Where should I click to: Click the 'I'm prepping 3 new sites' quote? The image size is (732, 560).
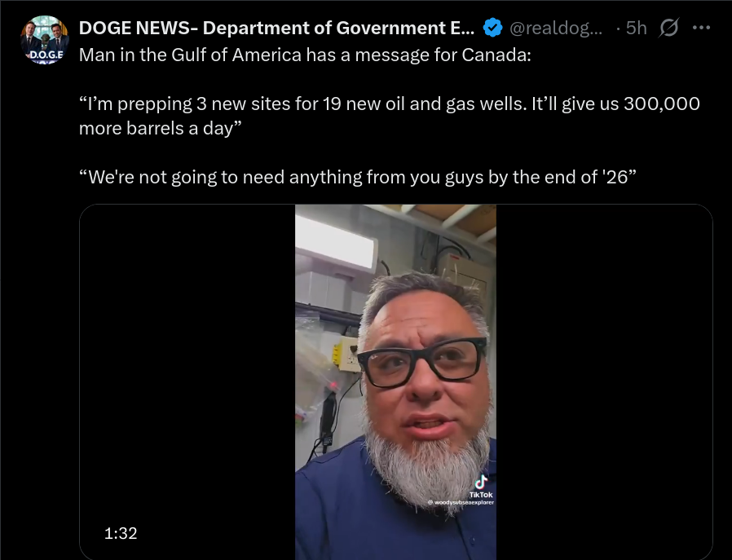click(390, 104)
